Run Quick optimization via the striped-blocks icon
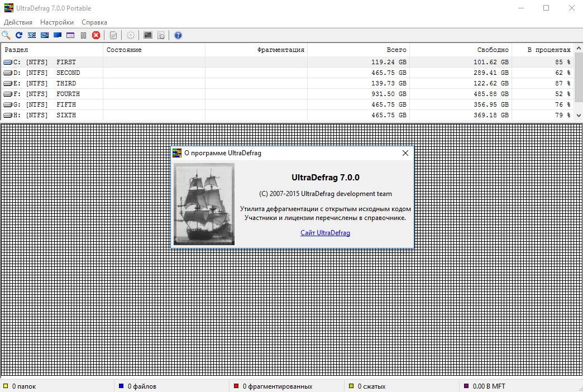Image resolution: width=583 pixels, height=392 pixels. pos(45,35)
